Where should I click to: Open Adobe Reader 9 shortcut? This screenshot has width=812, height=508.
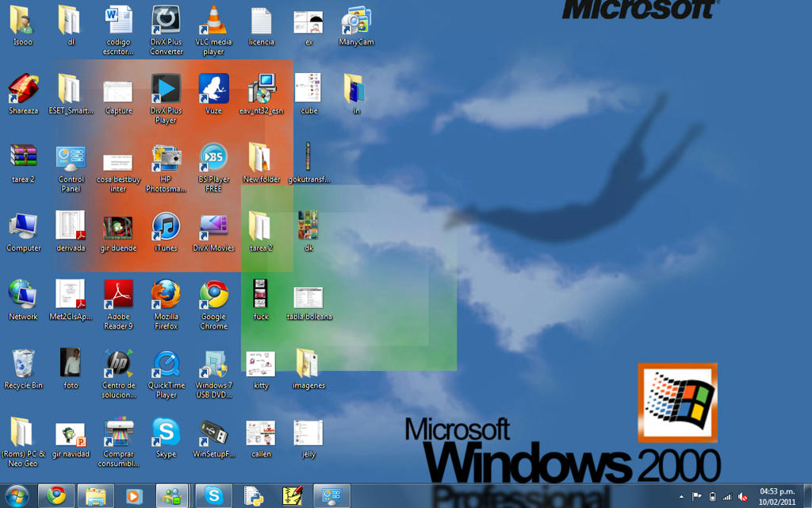coord(118,296)
